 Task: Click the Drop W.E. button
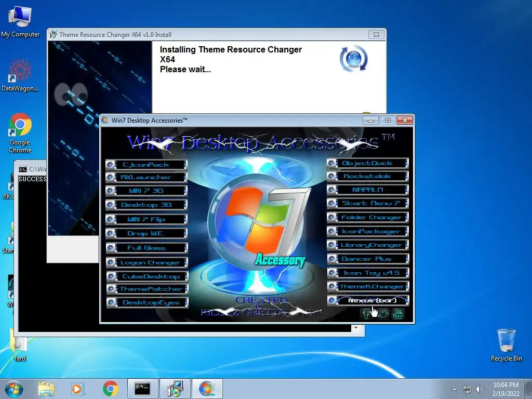147,233
